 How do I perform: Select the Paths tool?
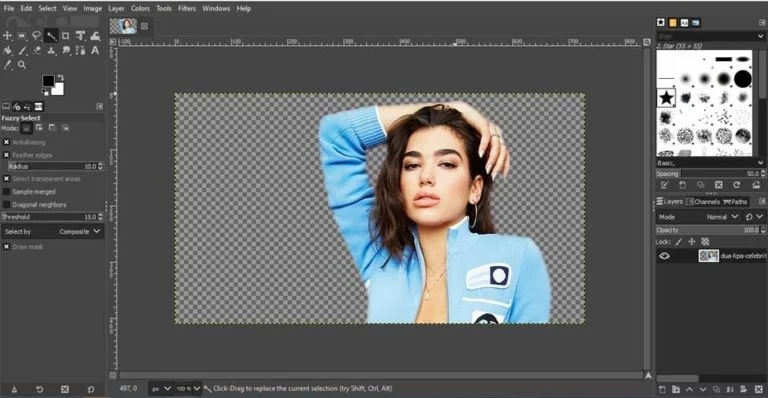(80, 50)
